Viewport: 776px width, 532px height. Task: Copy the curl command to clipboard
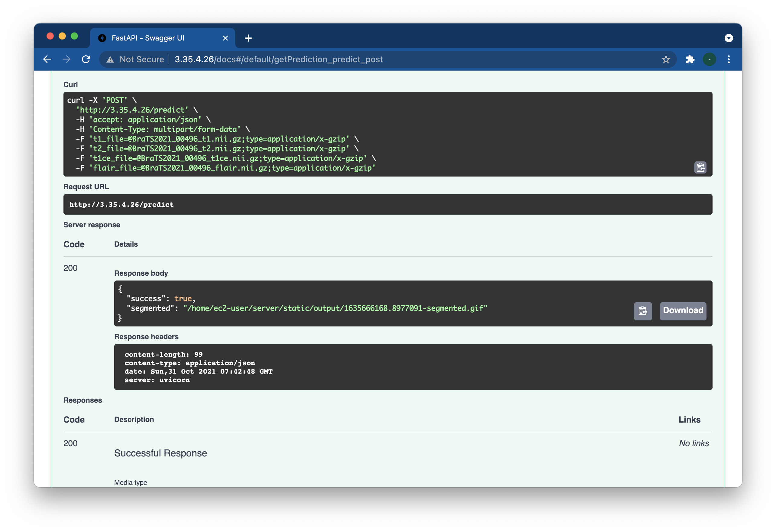[x=700, y=167]
